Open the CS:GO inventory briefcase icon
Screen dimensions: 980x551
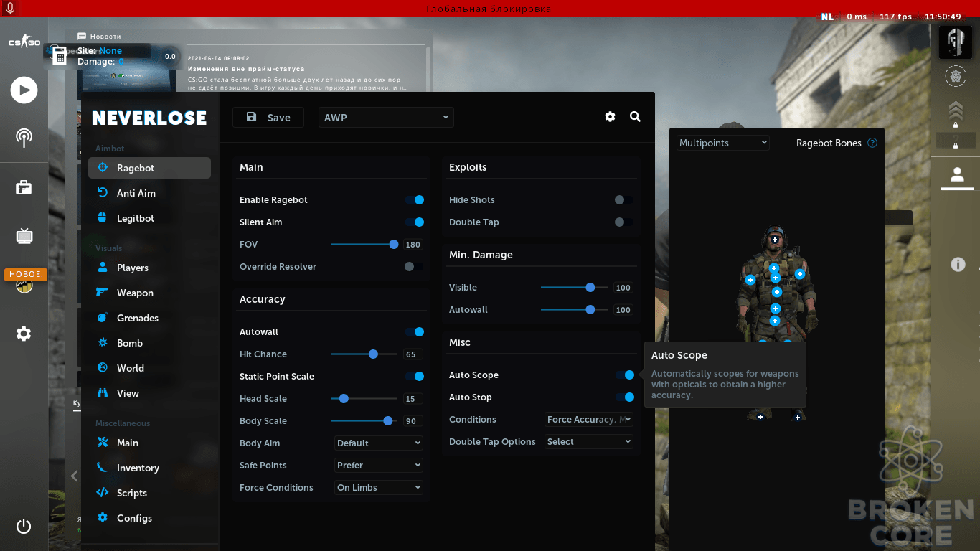[24, 188]
